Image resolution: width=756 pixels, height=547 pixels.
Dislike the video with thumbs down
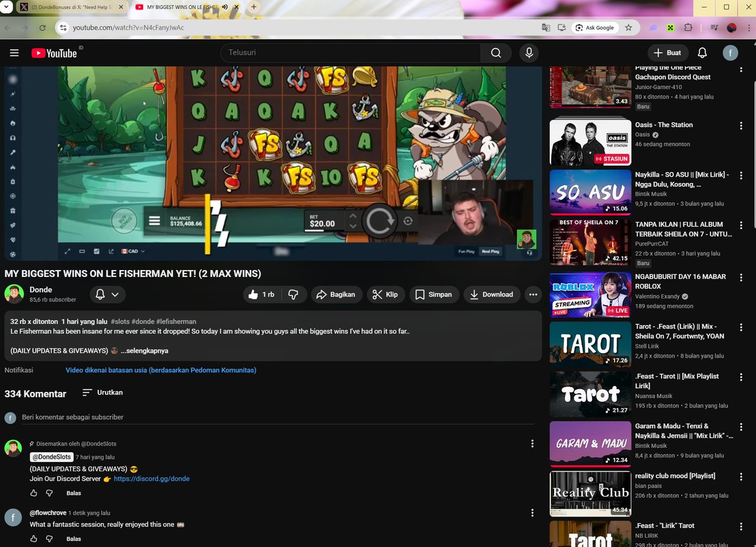pos(293,295)
